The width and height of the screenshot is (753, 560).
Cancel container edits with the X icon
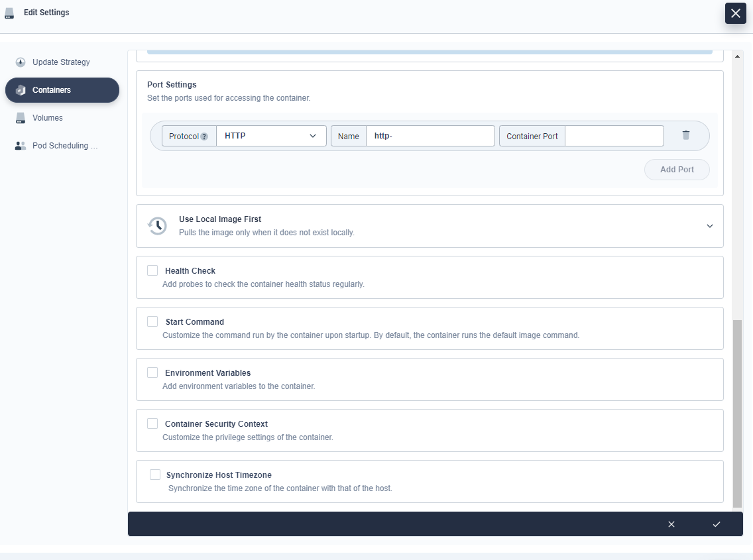[x=671, y=524]
